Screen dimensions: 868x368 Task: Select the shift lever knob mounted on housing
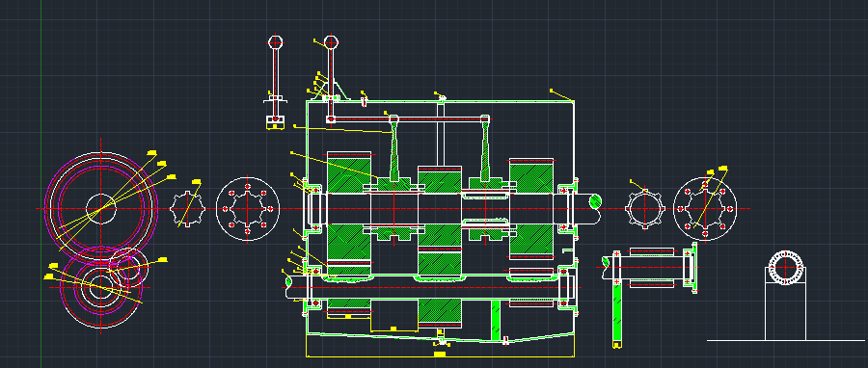click(x=331, y=42)
